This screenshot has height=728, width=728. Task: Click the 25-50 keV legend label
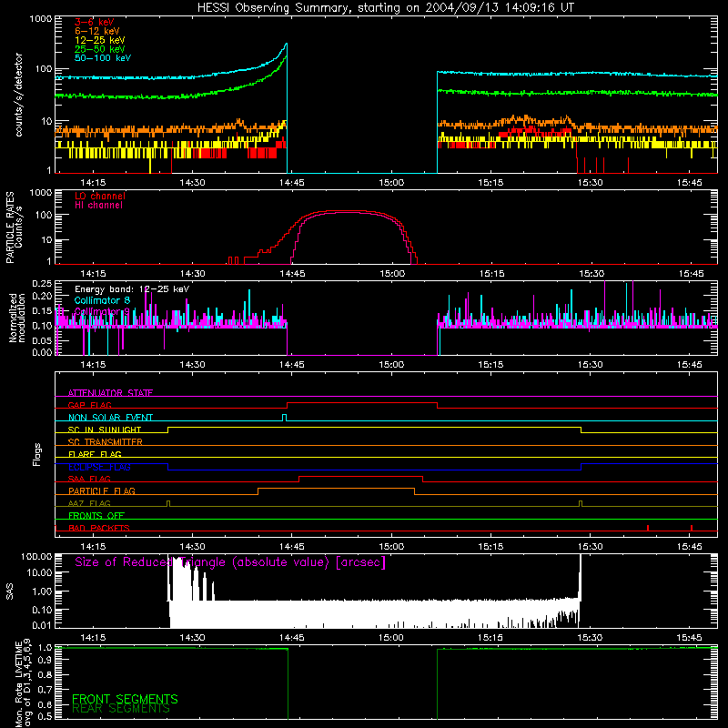[100, 49]
